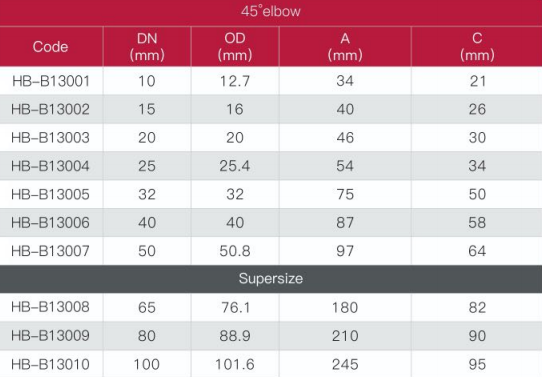542x377 pixels.
Task: Select the C (mm) column header
Action: 477,47
